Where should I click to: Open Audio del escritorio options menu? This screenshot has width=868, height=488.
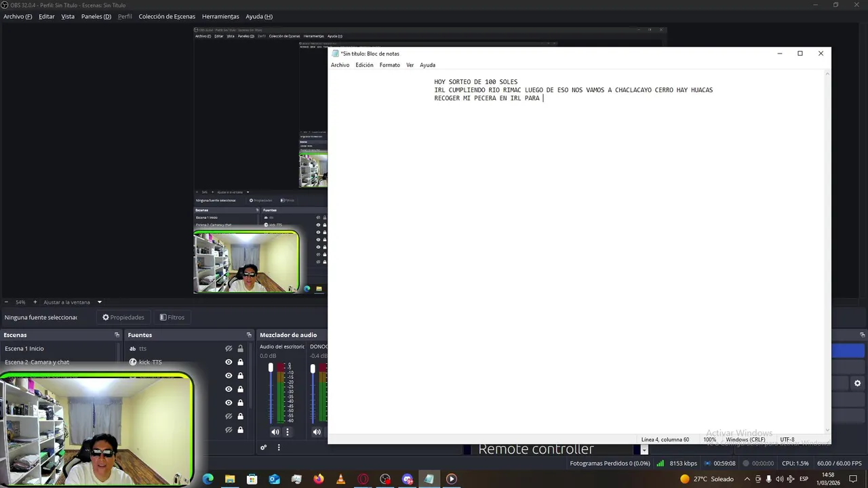287,432
